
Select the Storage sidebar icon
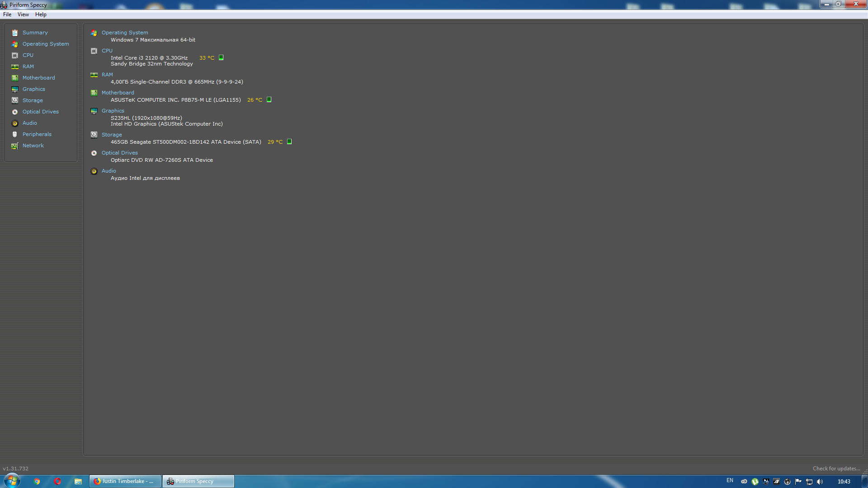point(15,100)
